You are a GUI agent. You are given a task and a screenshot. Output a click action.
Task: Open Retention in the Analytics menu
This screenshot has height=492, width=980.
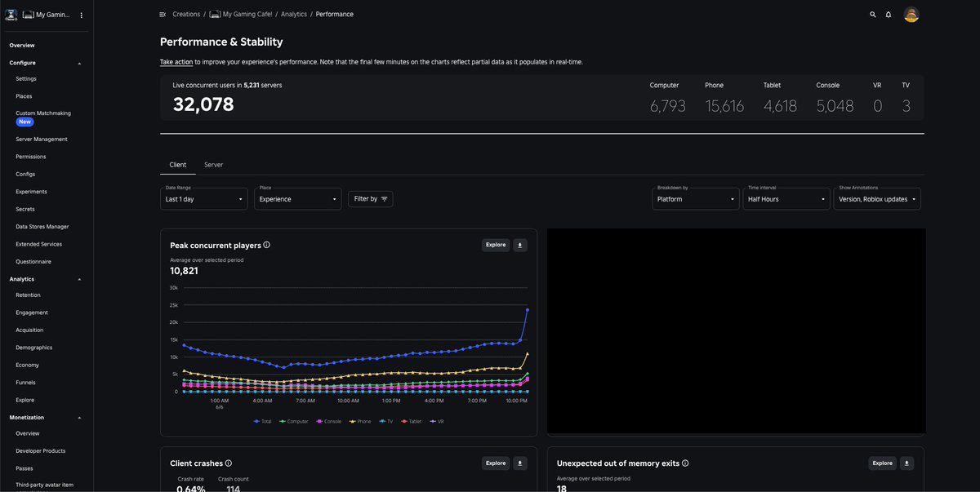(28, 295)
